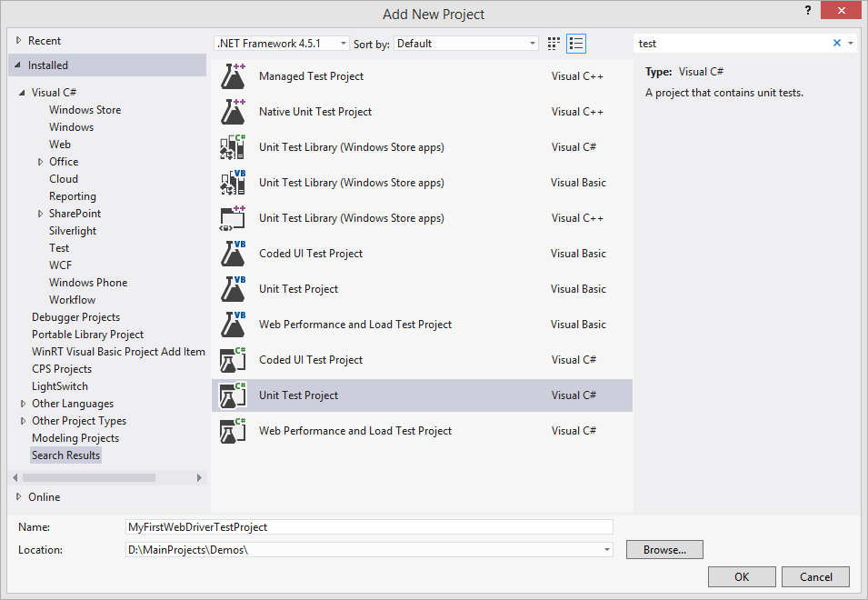Viewport: 868px width, 600px height.
Task: Click the tree scroll right arrow
Action: coord(199,477)
